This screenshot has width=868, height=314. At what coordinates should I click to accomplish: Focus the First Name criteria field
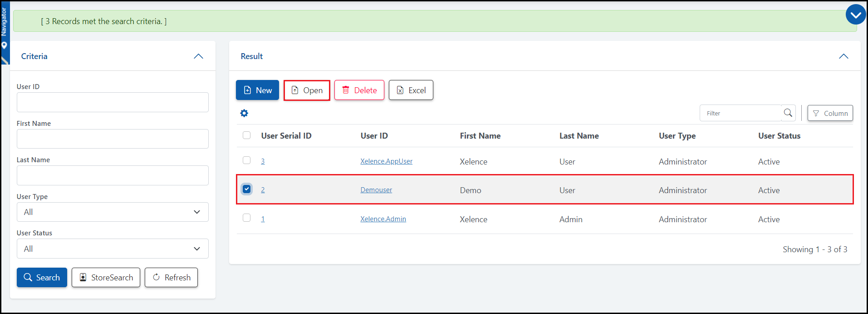tap(113, 139)
